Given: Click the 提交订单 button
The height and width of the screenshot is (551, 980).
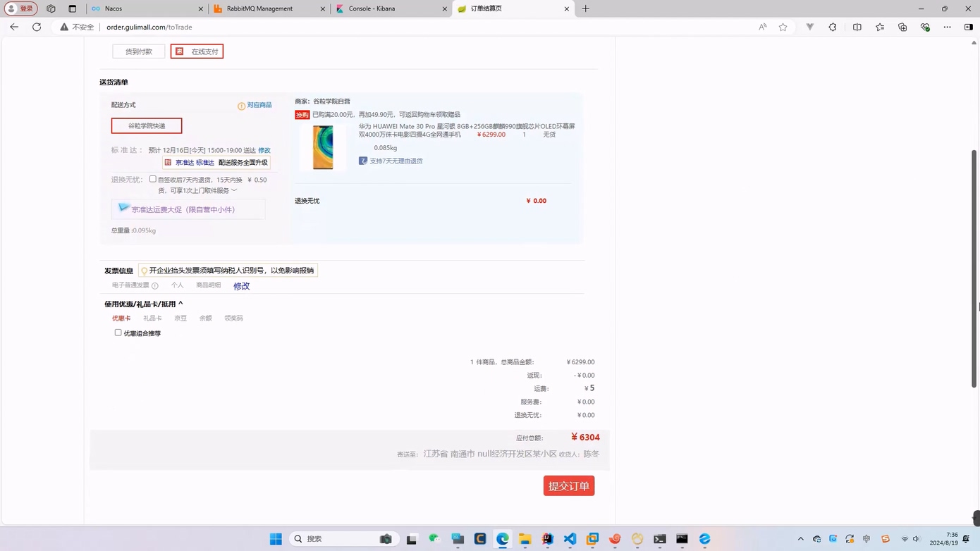Looking at the screenshot, I should click(568, 486).
